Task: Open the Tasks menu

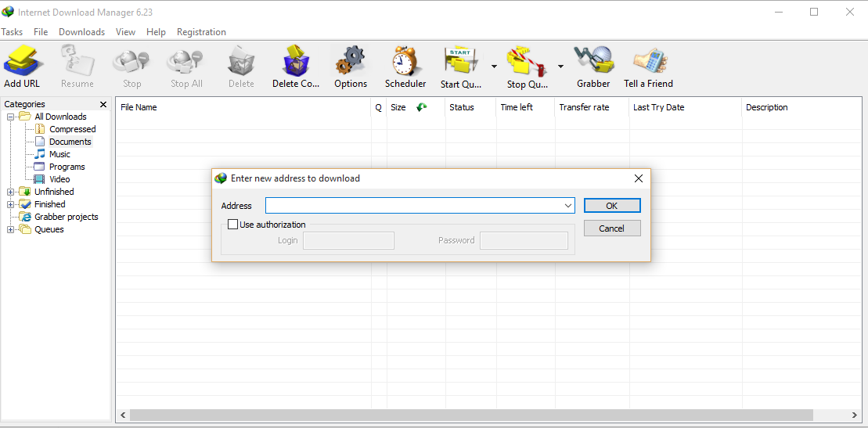Action: click(x=12, y=32)
